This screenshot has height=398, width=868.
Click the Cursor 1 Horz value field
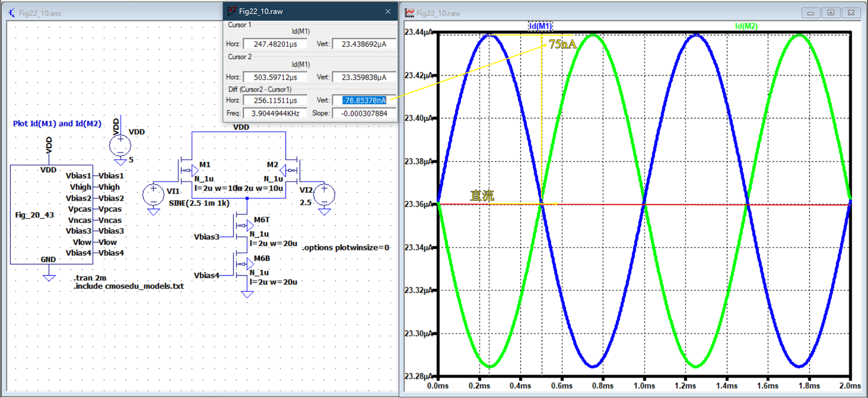[274, 43]
